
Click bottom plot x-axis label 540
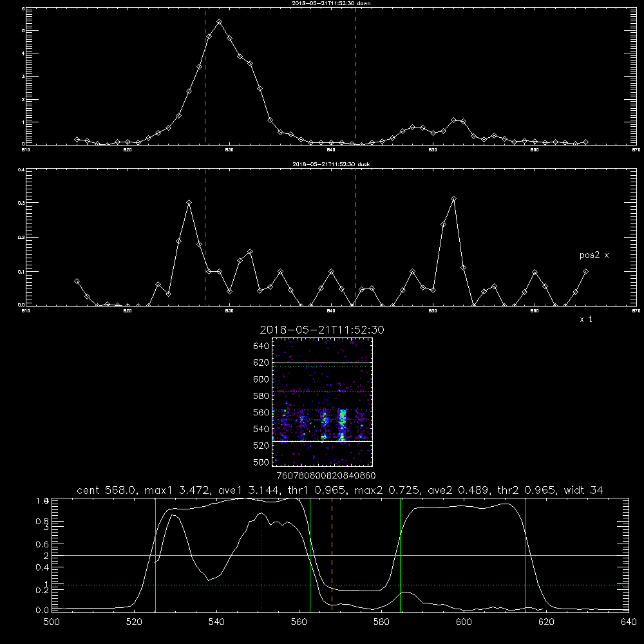(x=216, y=622)
